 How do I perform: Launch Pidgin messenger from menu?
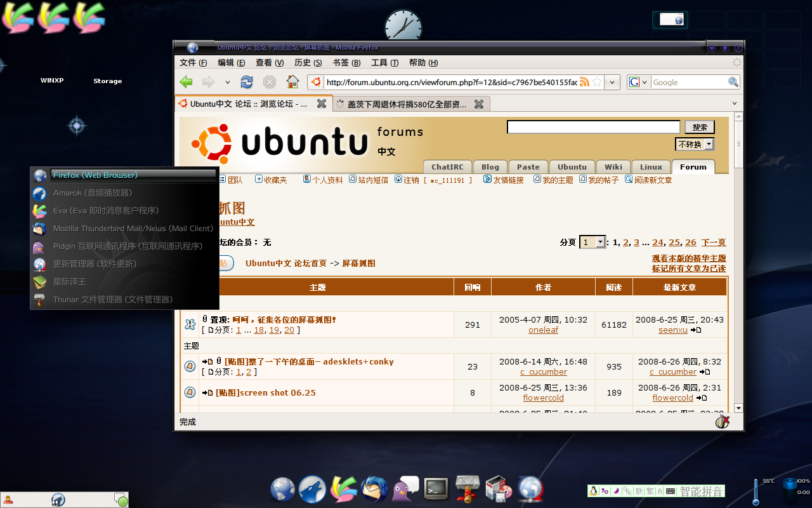coord(125,246)
